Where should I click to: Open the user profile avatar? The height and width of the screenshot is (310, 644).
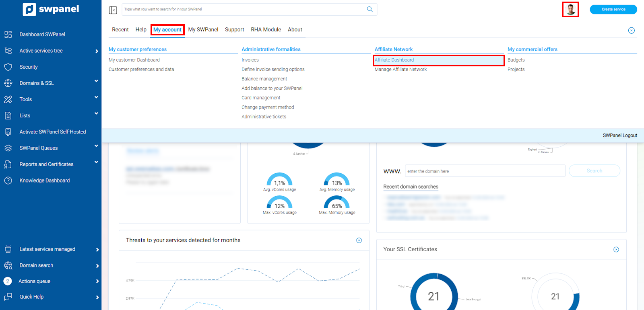(570, 10)
